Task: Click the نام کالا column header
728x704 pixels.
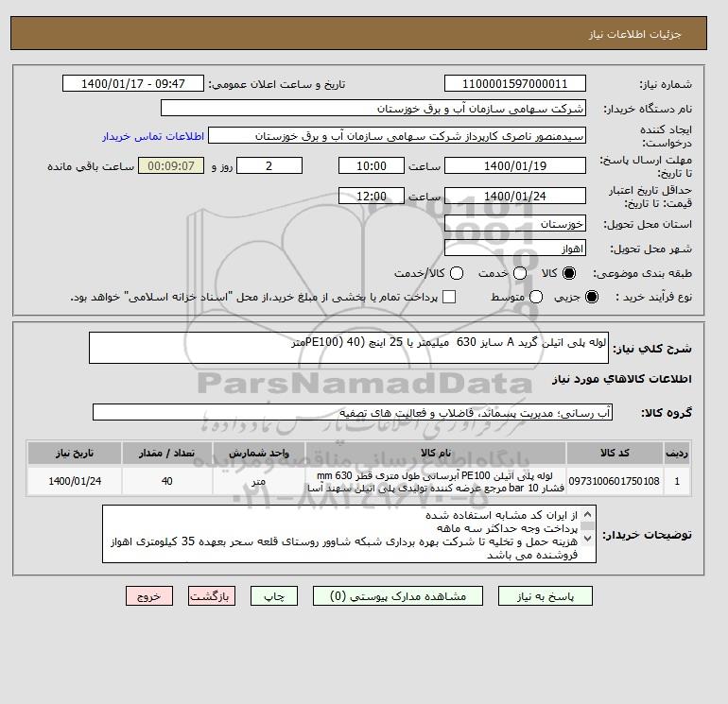Action: (436, 453)
